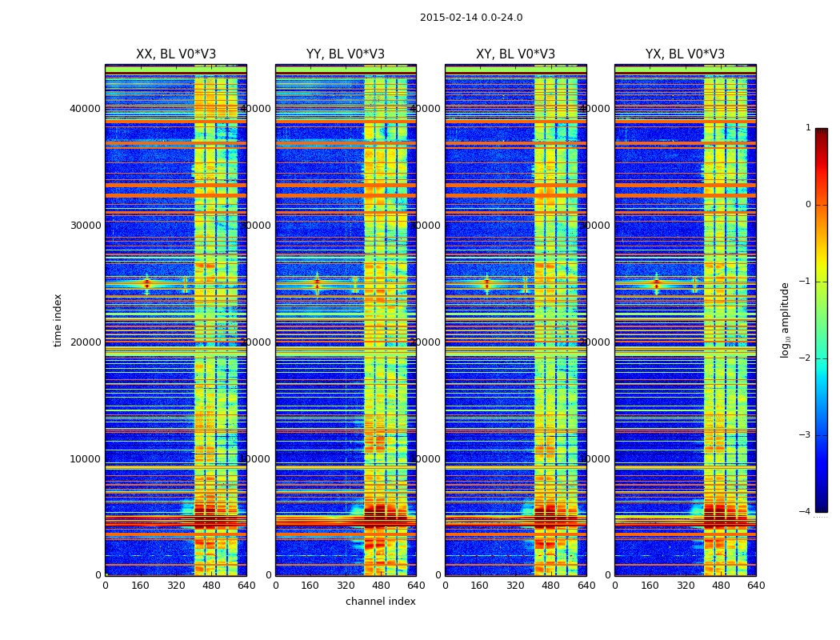Click the red cross-shaped spike in YX panel
This screenshot has width=840, height=640.
[656, 283]
